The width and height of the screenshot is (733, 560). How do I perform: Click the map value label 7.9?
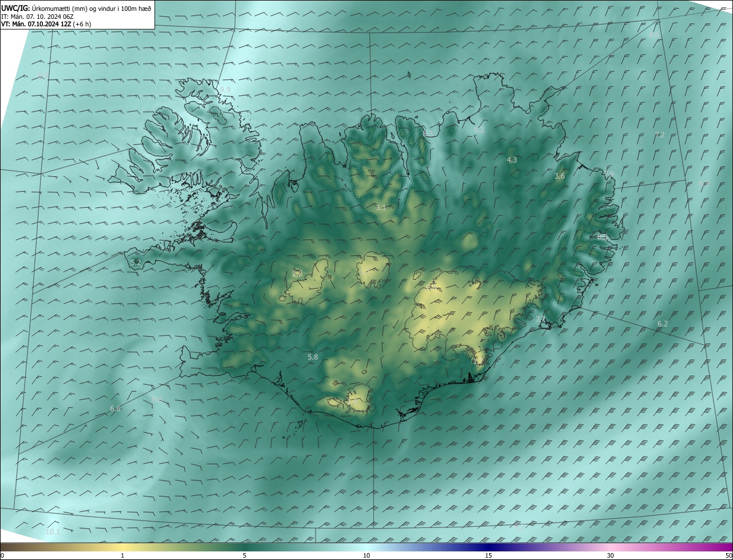[608, 173]
